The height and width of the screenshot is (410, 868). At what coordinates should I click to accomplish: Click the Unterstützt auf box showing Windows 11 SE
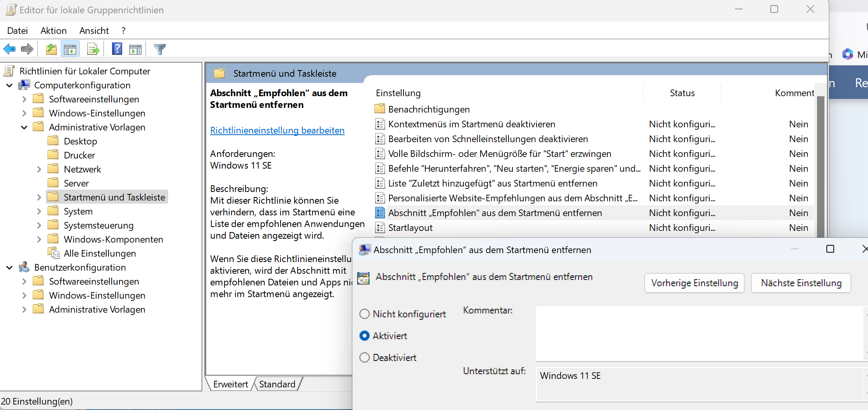pyautogui.click(x=699, y=384)
